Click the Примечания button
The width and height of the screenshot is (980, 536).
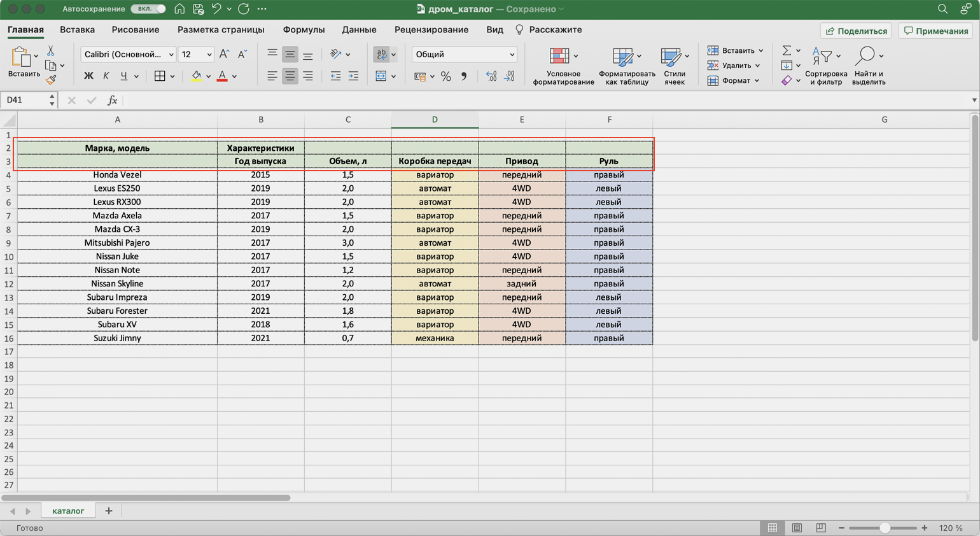point(935,31)
